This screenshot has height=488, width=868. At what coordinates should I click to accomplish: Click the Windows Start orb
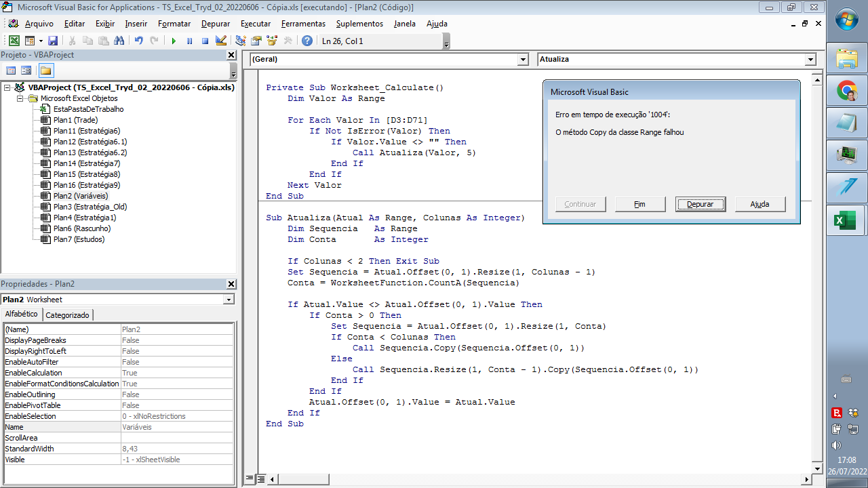847,19
